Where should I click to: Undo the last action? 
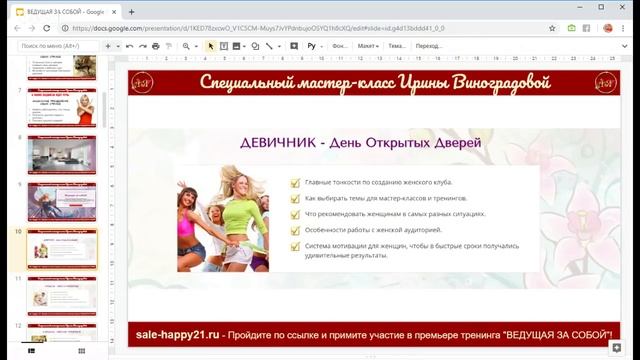pos(129,46)
